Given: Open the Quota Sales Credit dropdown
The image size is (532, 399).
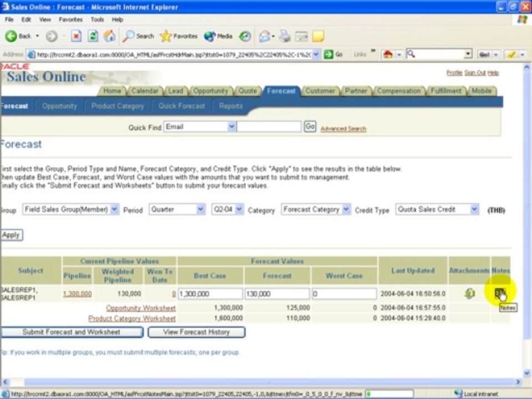Looking at the screenshot, I should 474,209.
